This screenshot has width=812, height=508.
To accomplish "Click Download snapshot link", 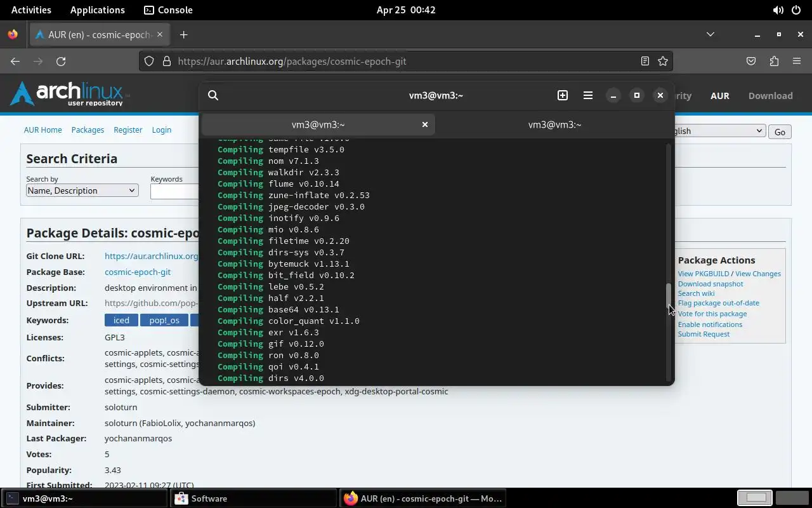I will [x=710, y=284].
